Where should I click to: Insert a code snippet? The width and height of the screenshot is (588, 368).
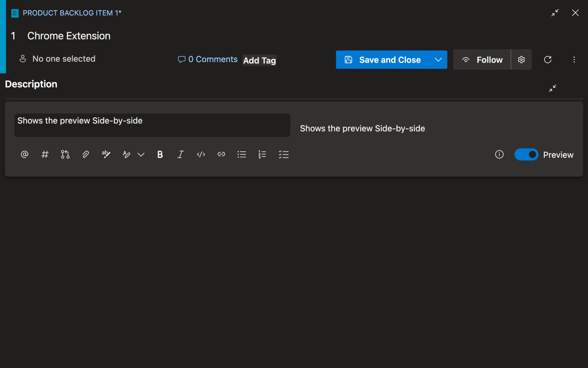coord(201,155)
